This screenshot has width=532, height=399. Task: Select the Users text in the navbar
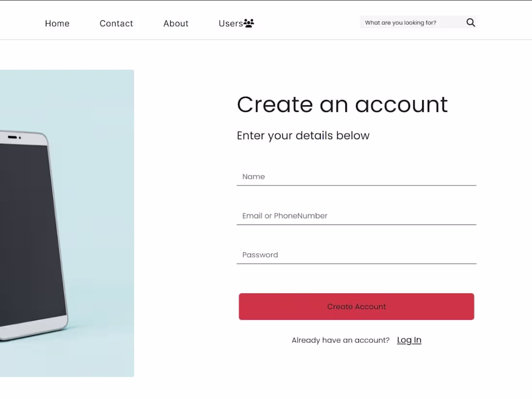coord(230,23)
